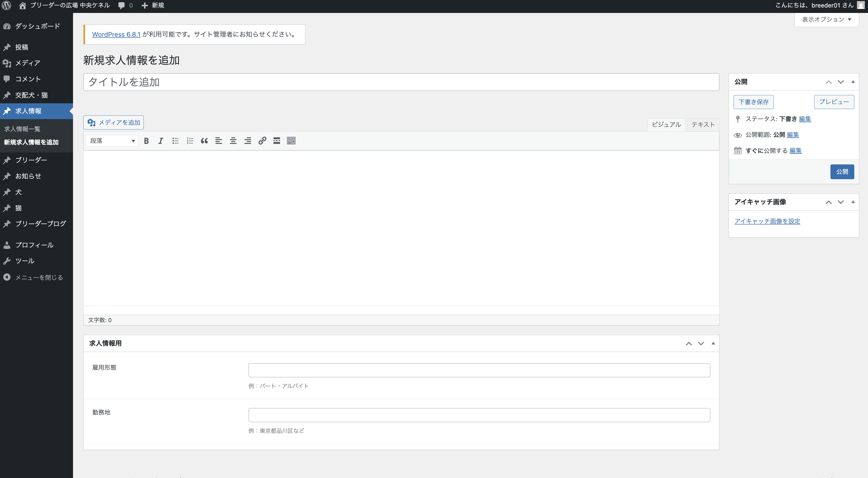Align text right
The image size is (868, 478).
coord(248,141)
